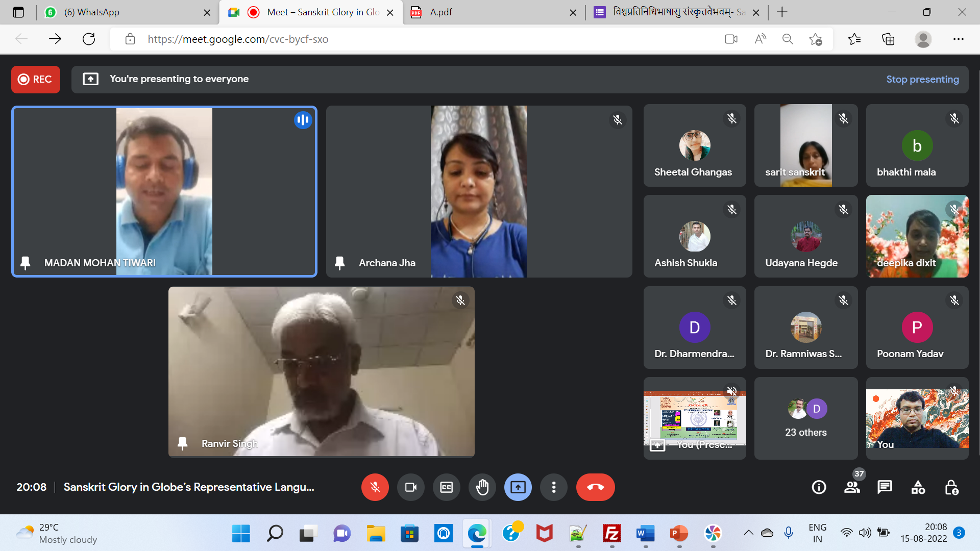Click the REC recording indicator
Image resolution: width=980 pixels, height=551 pixels.
(x=36, y=79)
